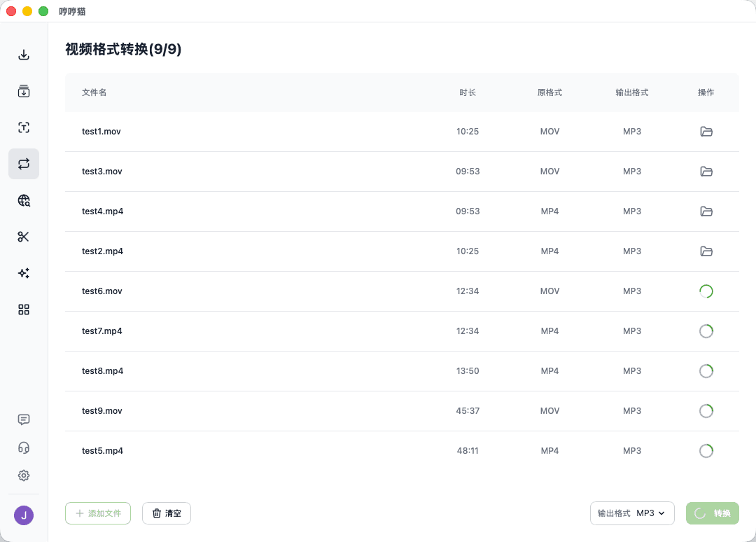
Task: Select the format conversion sidebar icon
Action: (24, 164)
